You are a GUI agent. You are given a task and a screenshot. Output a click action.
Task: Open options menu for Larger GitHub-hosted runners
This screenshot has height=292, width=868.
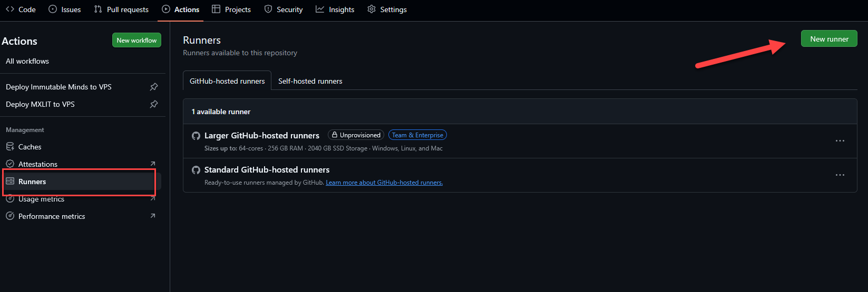840,141
